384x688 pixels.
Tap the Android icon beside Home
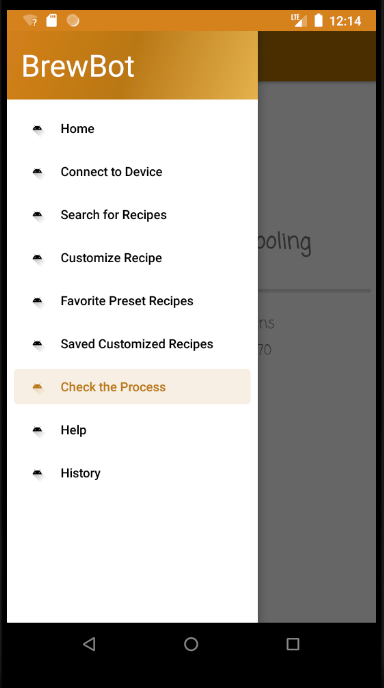[x=38, y=129]
